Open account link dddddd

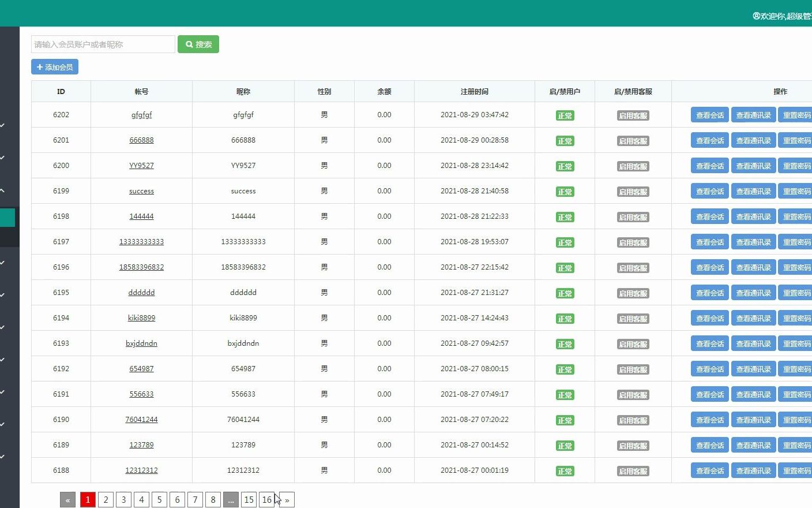tap(141, 293)
